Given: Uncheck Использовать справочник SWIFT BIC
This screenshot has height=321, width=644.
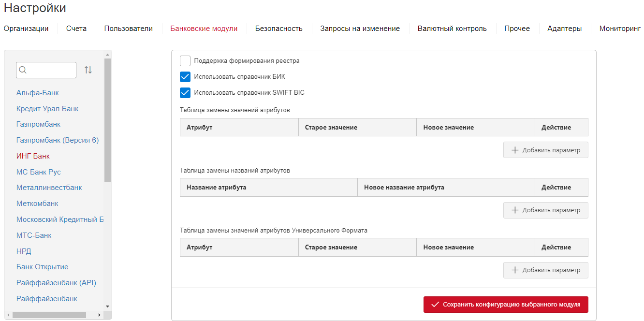Looking at the screenshot, I should coord(185,93).
